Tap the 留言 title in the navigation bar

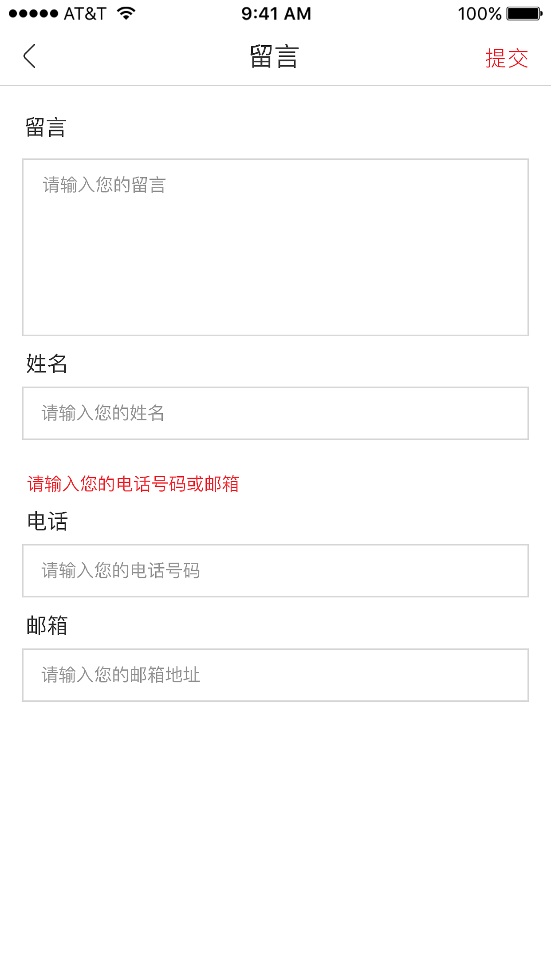point(275,57)
